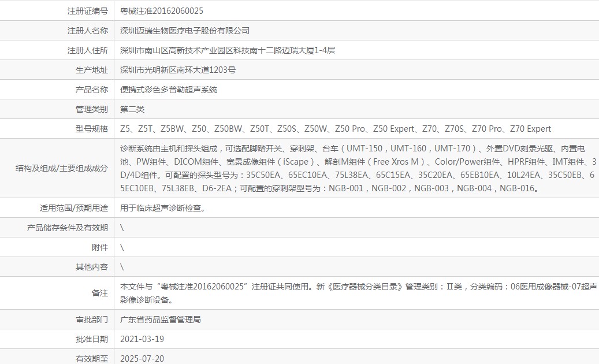The width and height of the screenshot is (599, 364).
Task: Click the 产品名称 label
Action: point(92,90)
